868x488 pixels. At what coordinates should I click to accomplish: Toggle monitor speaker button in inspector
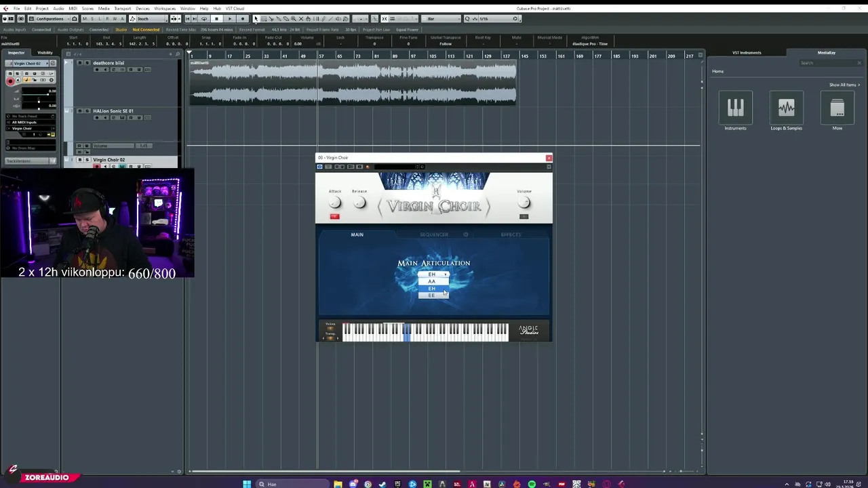[18, 80]
